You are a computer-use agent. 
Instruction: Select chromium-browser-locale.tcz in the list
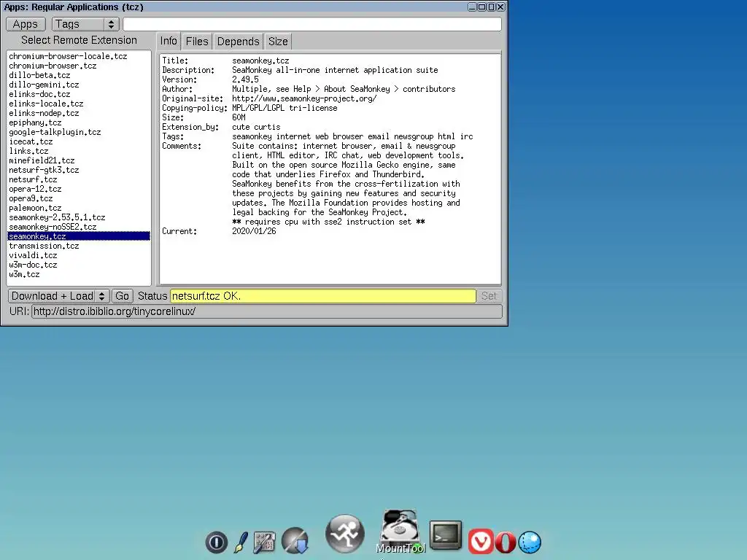[79, 56]
